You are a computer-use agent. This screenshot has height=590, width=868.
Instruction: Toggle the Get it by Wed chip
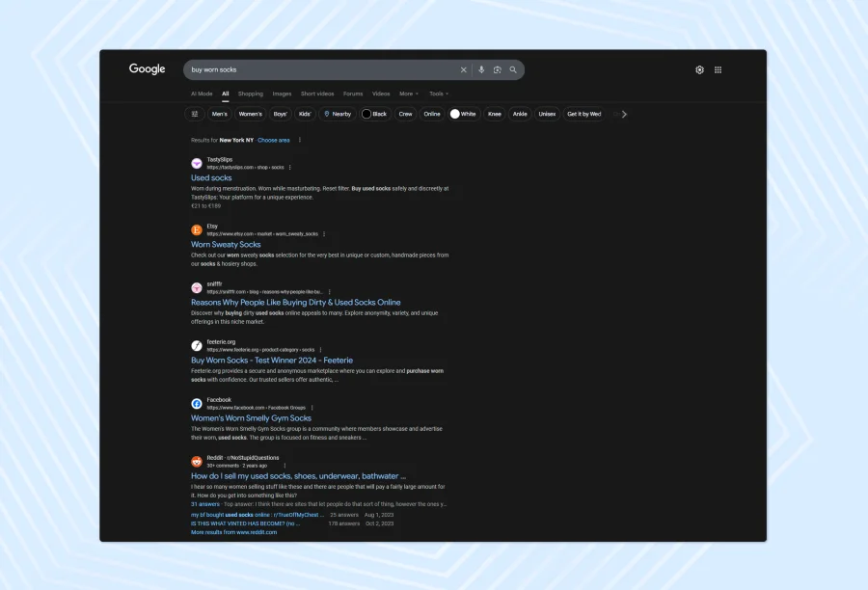pyautogui.click(x=583, y=114)
